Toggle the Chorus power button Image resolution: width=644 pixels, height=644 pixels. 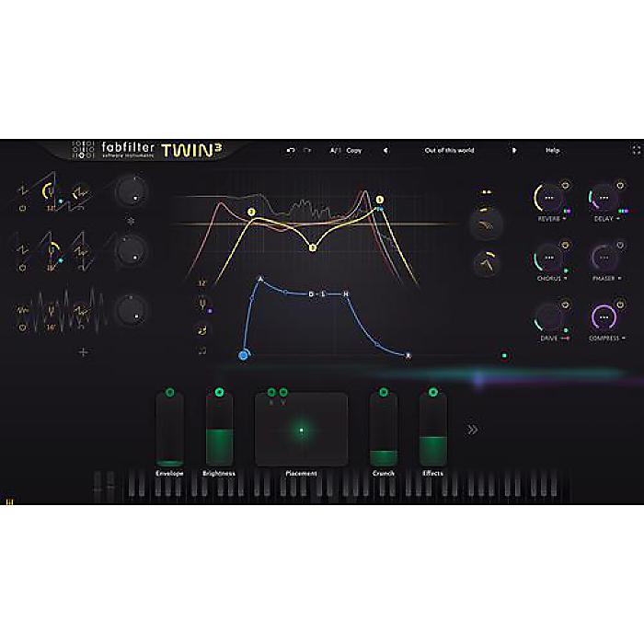566,246
